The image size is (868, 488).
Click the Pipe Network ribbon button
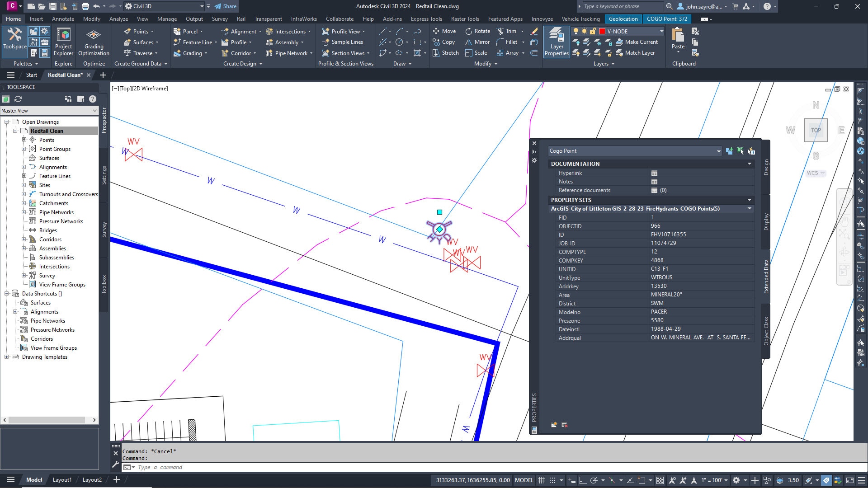point(289,53)
